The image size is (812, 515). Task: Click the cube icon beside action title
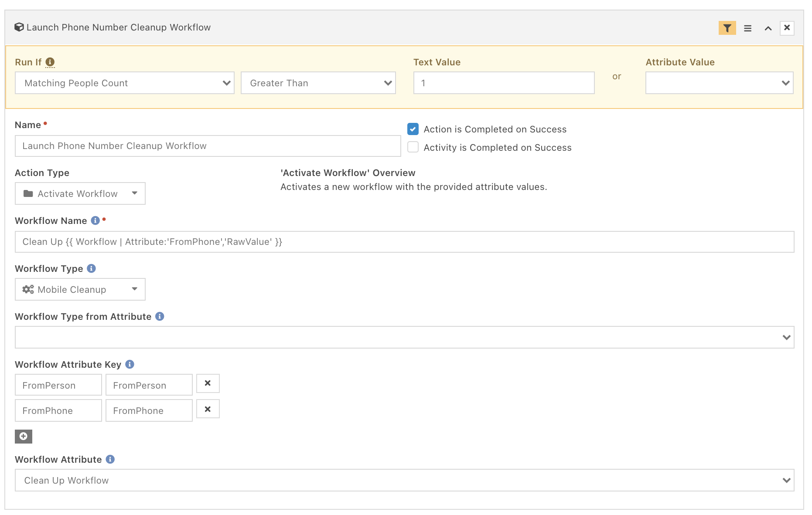19,27
